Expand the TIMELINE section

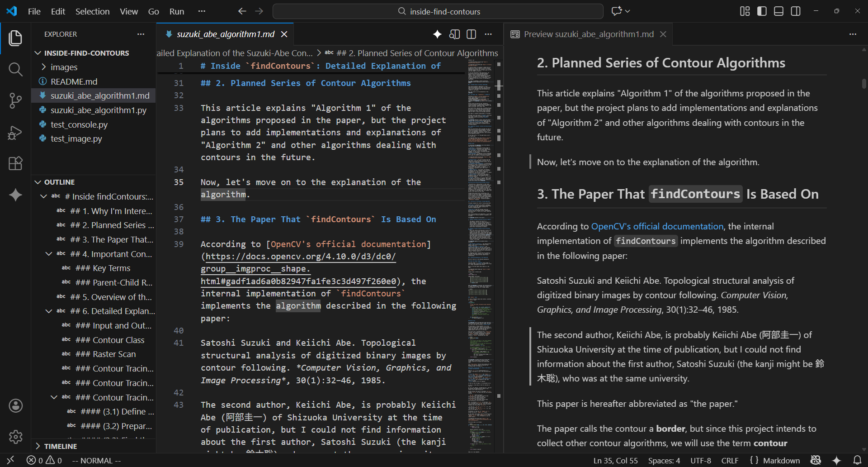[x=60, y=446]
